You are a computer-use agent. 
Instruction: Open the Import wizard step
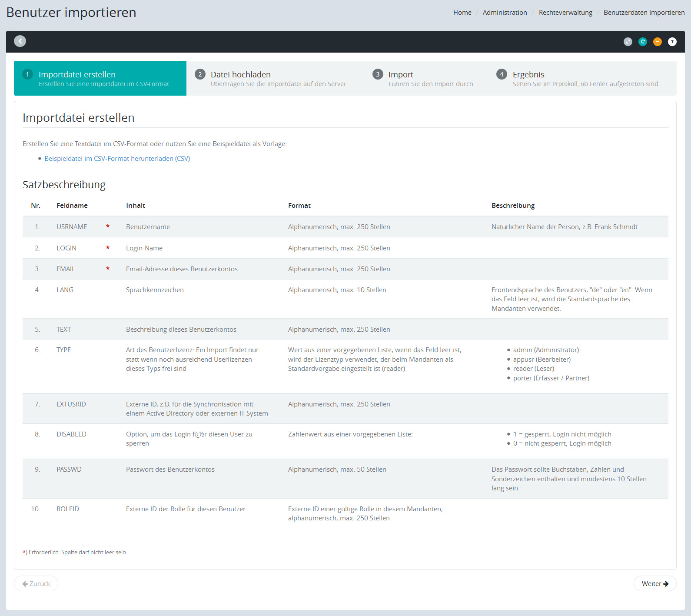(x=400, y=75)
